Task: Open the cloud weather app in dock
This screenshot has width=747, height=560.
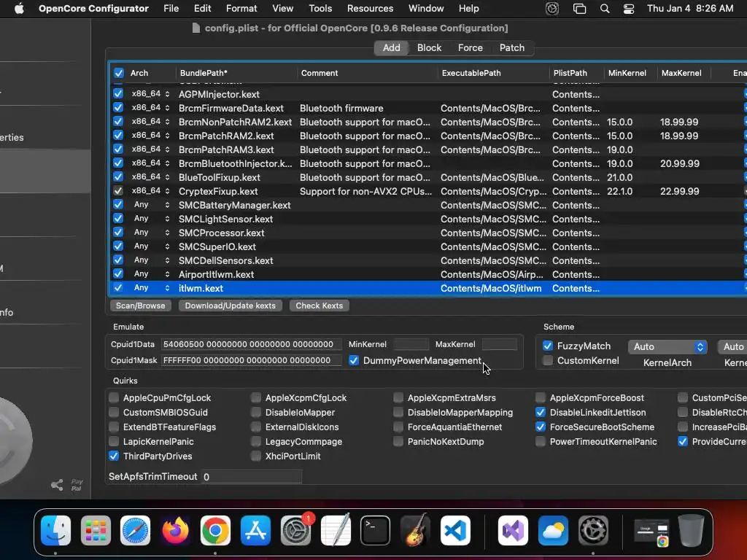Action: coord(553,530)
